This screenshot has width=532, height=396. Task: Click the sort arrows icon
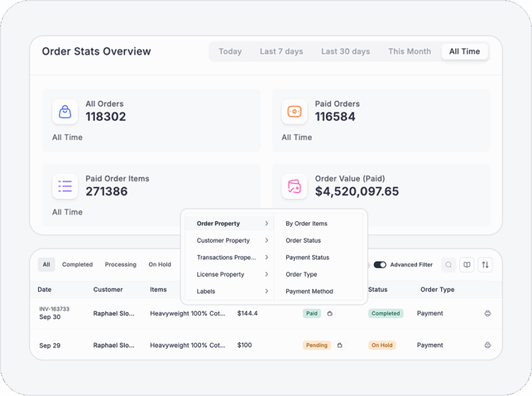click(485, 264)
